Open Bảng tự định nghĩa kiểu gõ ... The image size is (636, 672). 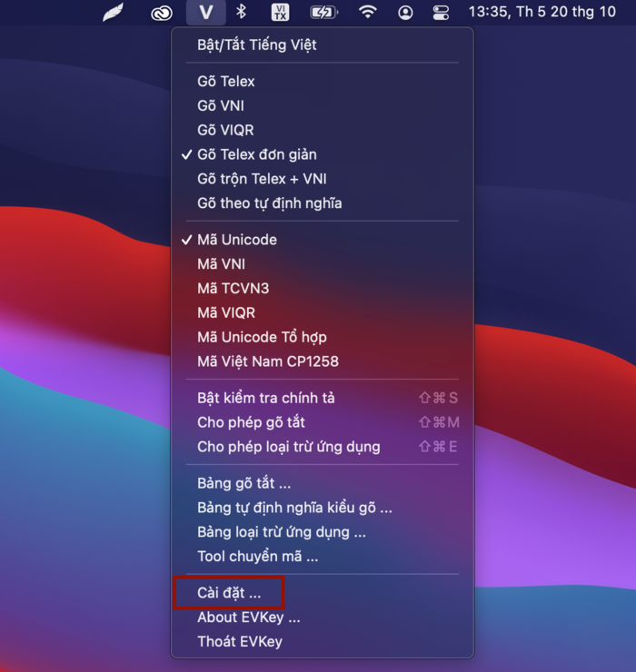point(323,508)
